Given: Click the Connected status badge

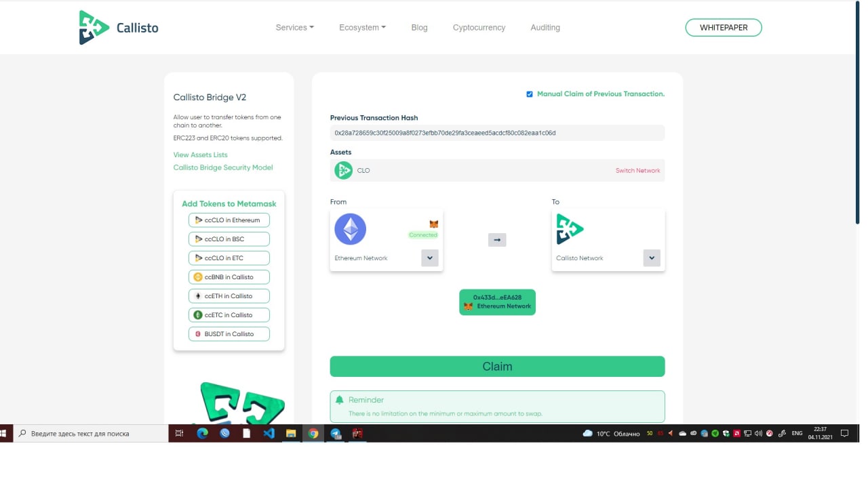Looking at the screenshot, I should pyautogui.click(x=423, y=235).
